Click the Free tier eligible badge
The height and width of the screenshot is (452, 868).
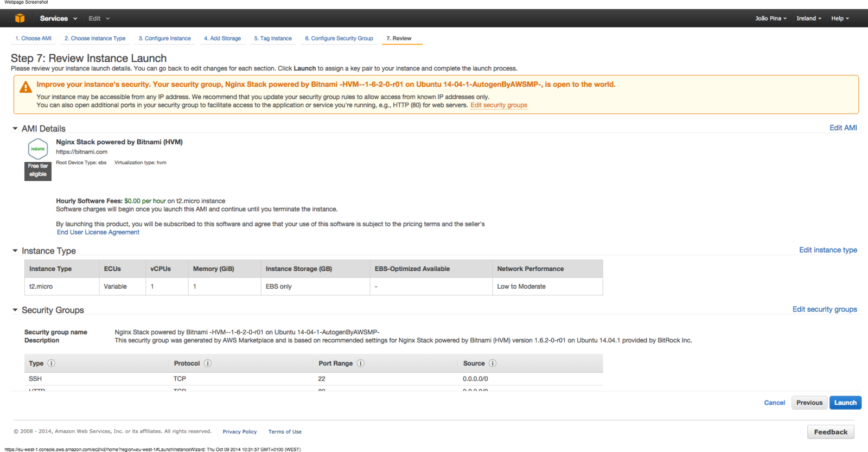point(38,170)
